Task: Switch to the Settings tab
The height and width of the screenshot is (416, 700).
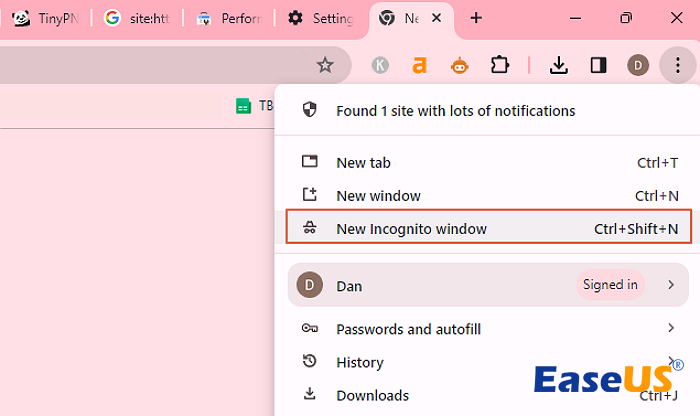Action: (x=320, y=18)
